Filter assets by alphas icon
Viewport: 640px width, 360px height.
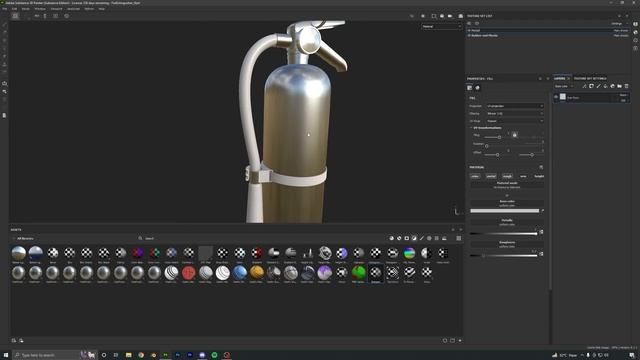(x=429, y=238)
